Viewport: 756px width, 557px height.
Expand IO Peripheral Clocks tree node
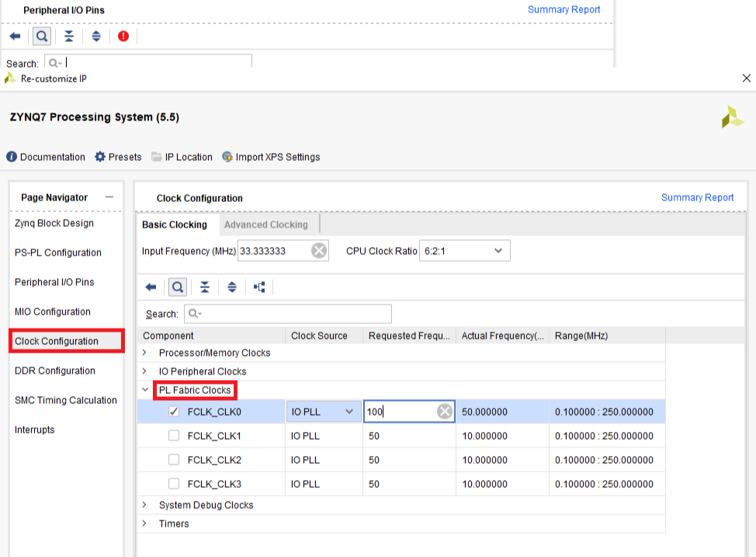(x=144, y=371)
